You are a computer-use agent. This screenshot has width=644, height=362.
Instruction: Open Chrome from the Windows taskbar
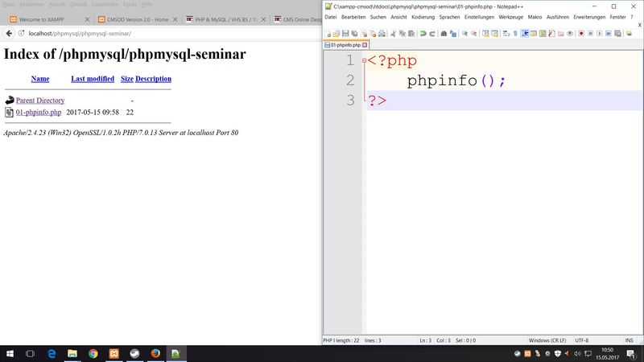pos(93,353)
